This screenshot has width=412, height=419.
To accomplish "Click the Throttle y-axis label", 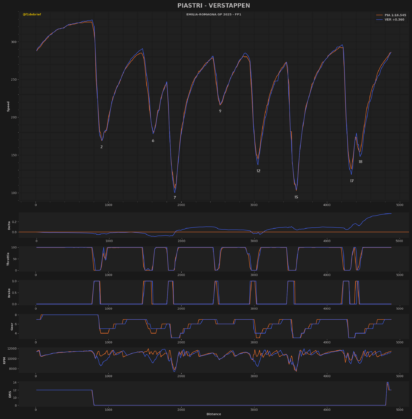I will [x=8, y=259].
